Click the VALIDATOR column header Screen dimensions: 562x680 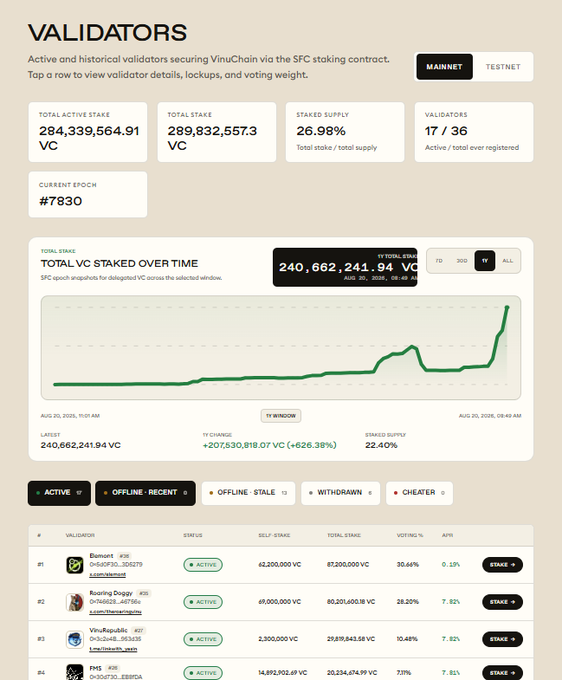coord(80,536)
